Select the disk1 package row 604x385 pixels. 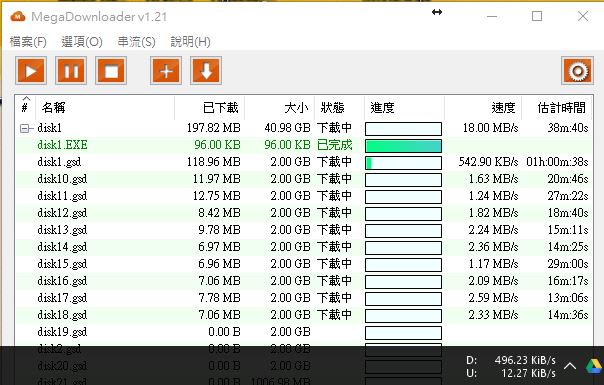[x=304, y=128]
